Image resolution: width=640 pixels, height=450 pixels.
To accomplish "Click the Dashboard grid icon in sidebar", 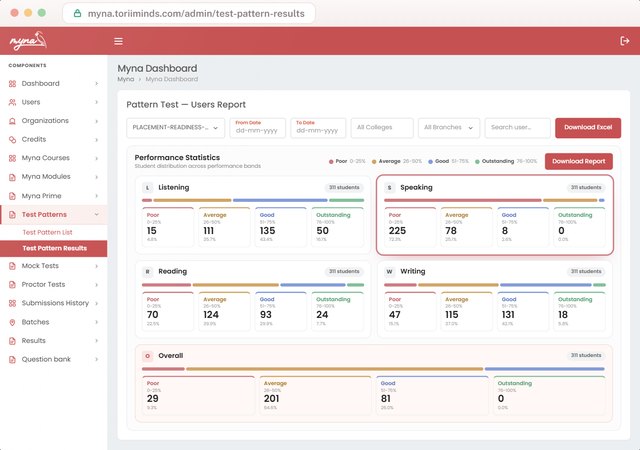I will [x=12, y=84].
